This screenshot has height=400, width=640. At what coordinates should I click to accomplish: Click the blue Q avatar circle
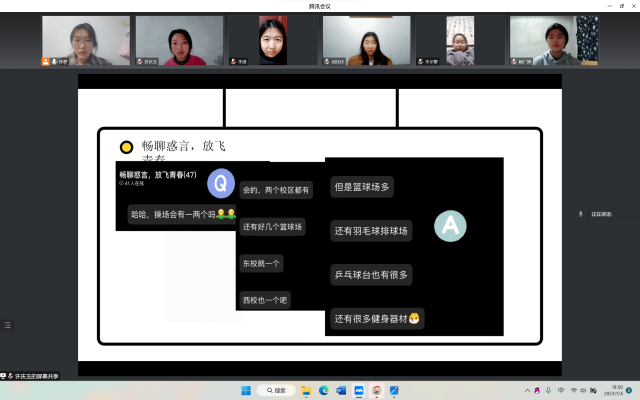coord(221,183)
